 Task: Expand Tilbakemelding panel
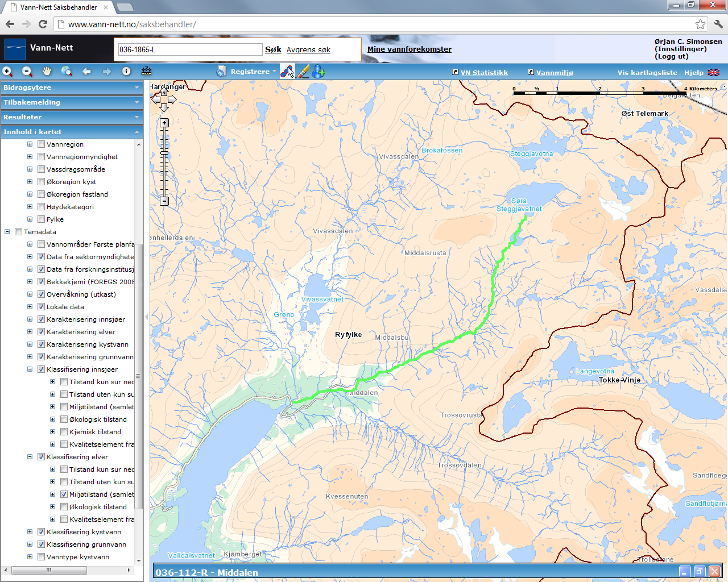[x=71, y=102]
